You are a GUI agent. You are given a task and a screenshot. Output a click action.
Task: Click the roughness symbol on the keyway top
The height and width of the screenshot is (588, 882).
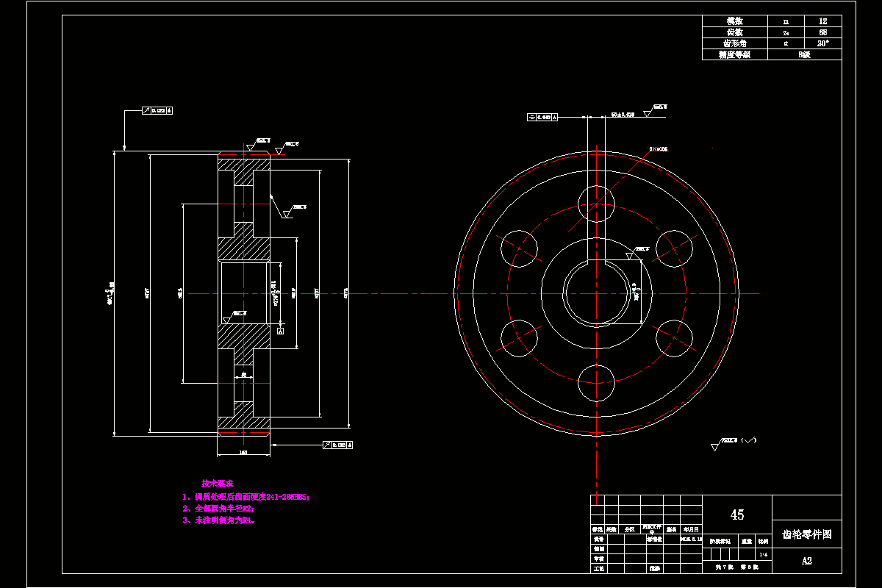coord(637,253)
